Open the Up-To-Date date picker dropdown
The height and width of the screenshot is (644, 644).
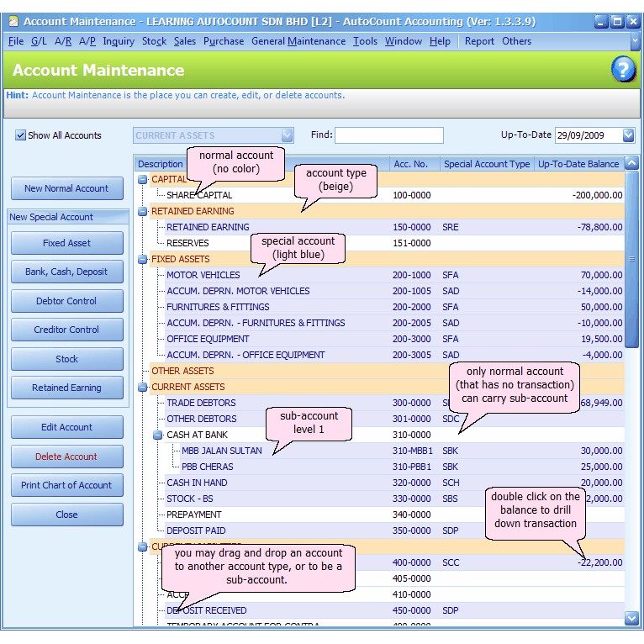(x=628, y=135)
